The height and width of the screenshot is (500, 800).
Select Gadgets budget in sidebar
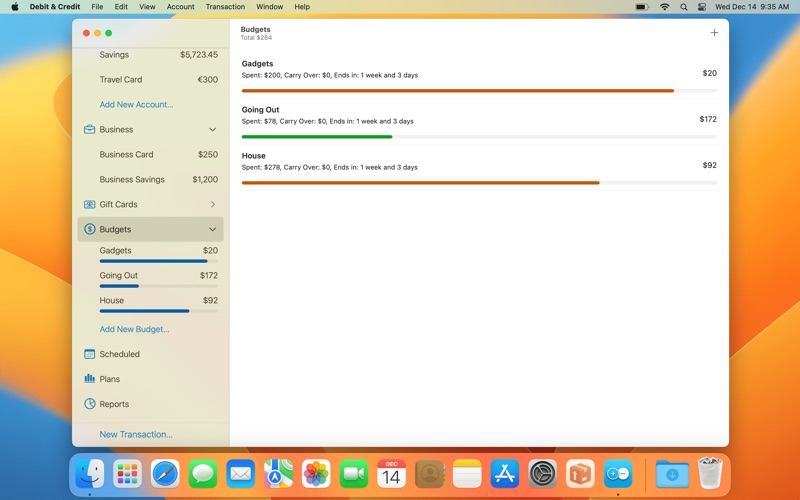[151, 254]
